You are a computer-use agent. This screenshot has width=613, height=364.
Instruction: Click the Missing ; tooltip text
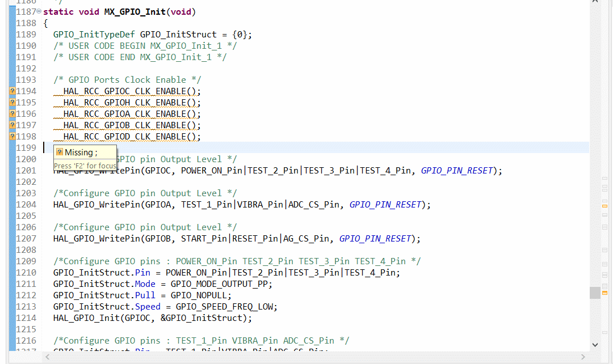click(x=81, y=153)
